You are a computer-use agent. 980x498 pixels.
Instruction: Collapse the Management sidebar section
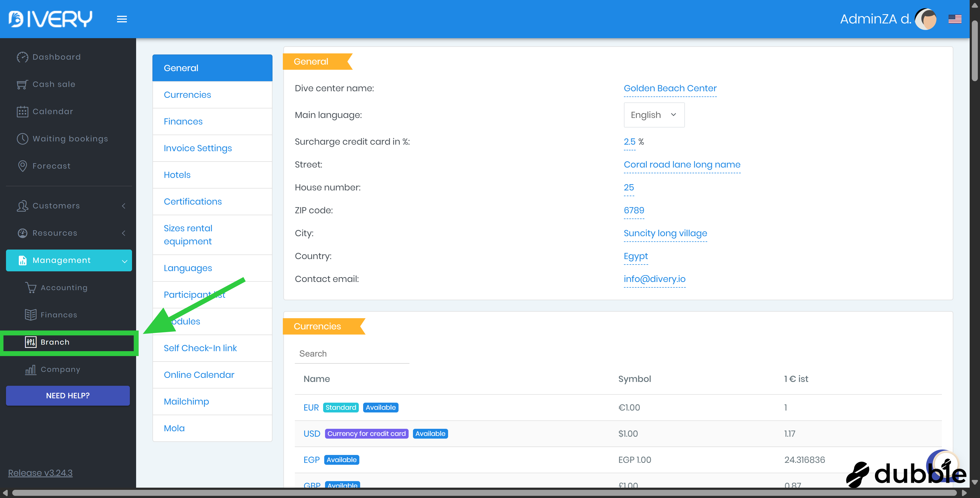coord(124,261)
